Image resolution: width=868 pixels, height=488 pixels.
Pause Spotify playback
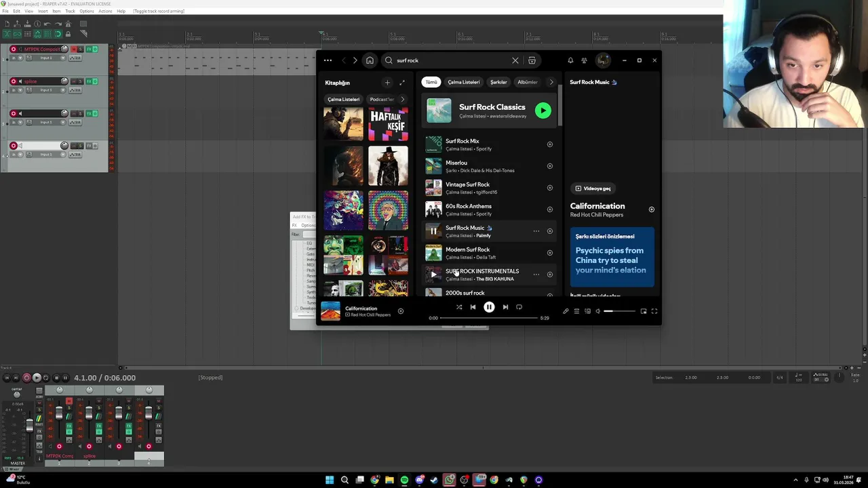pyautogui.click(x=489, y=307)
